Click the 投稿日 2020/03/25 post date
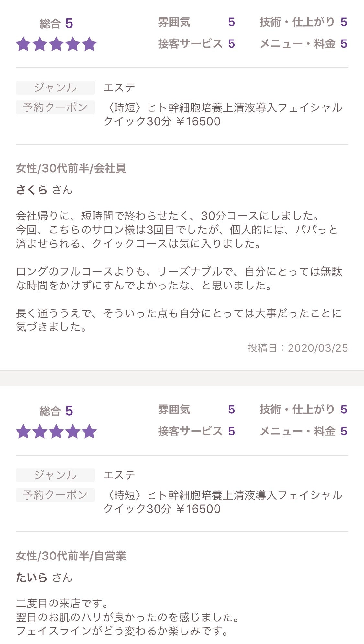Image resolution: width=364 pixels, height=644 pixels. pos(298,348)
